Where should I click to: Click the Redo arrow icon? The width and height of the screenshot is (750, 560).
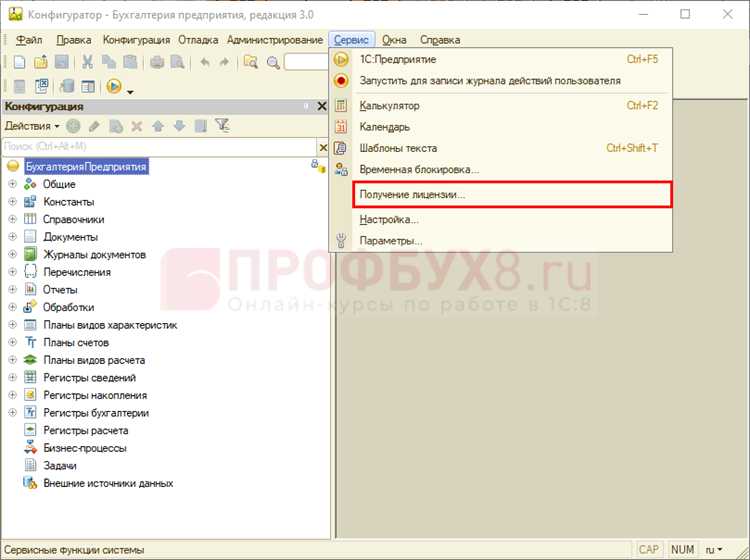coord(224,62)
